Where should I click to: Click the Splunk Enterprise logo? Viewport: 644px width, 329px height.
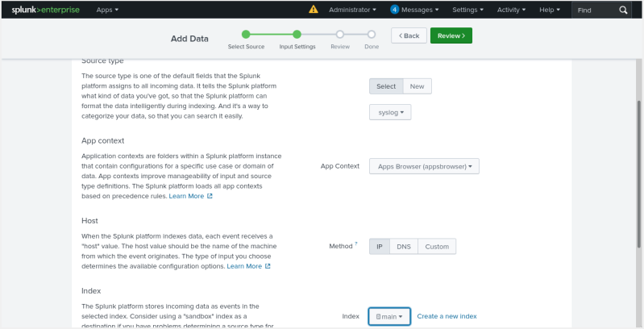[46, 10]
